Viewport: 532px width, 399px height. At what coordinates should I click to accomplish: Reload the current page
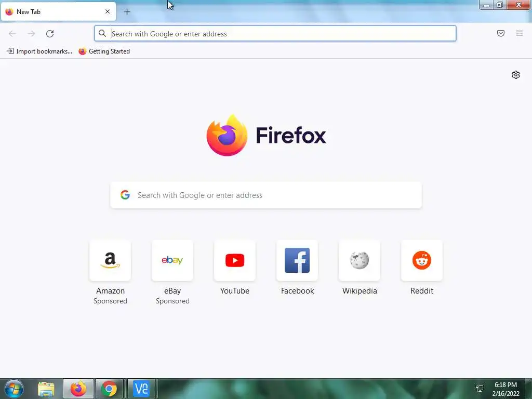50,34
